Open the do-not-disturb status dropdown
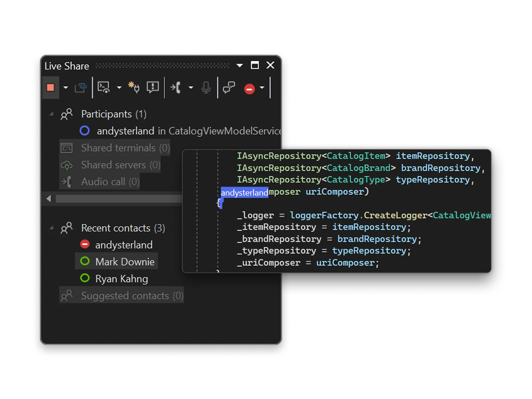The width and height of the screenshot is (532, 399). 262,88
